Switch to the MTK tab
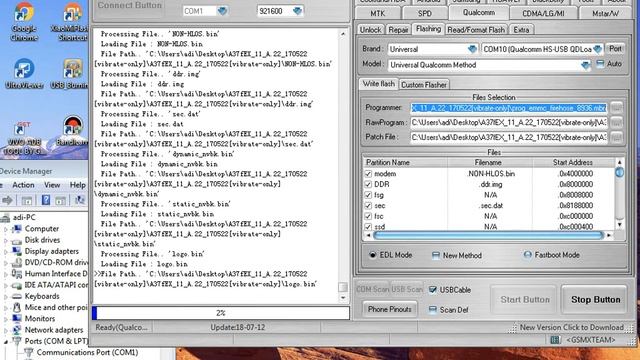 pos(378,13)
